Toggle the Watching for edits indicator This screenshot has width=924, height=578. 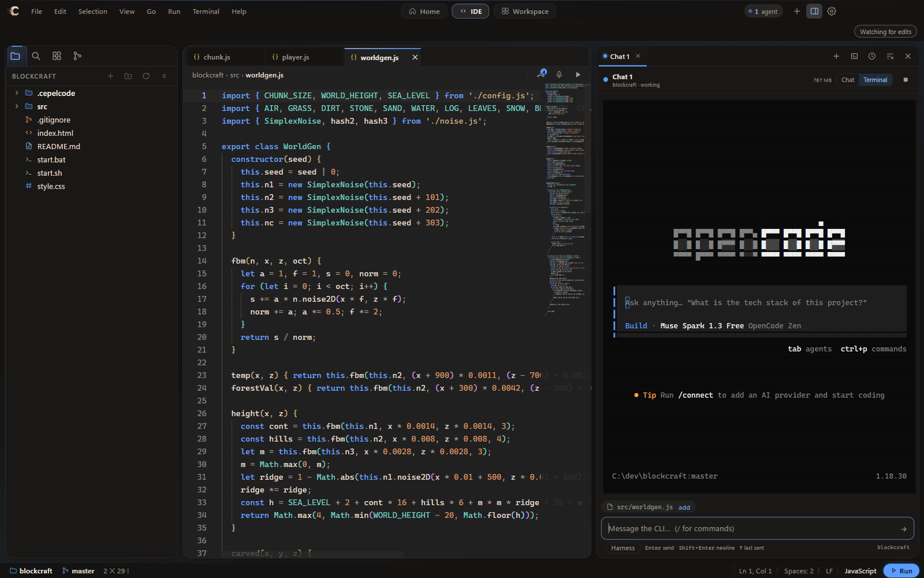pyautogui.click(x=885, y=32)
